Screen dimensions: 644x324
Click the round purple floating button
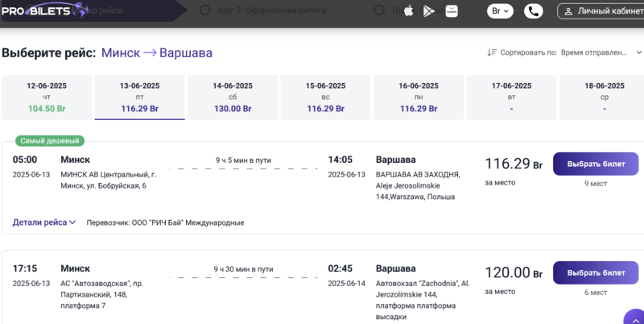coord(634,319)
